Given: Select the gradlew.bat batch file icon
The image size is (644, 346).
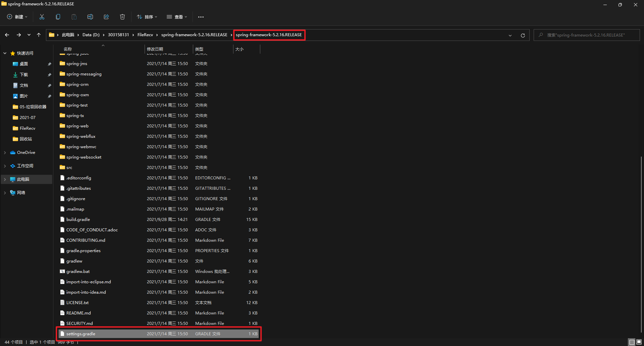Looking at the screenshot, I should click(x=62, y=271).
